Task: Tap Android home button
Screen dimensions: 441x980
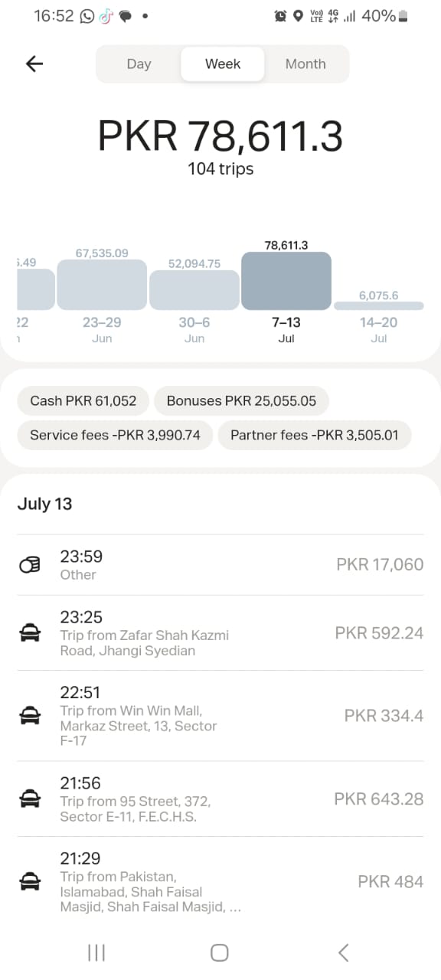Action: tap(220, 952)
